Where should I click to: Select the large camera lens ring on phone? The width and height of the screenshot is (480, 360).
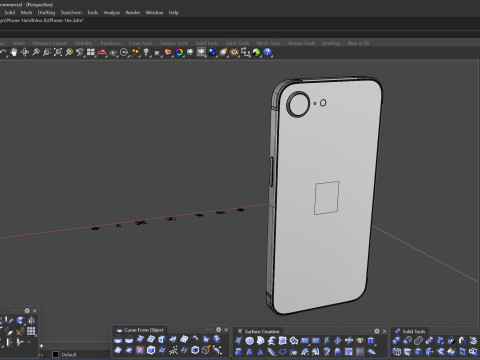click(298, 105)
